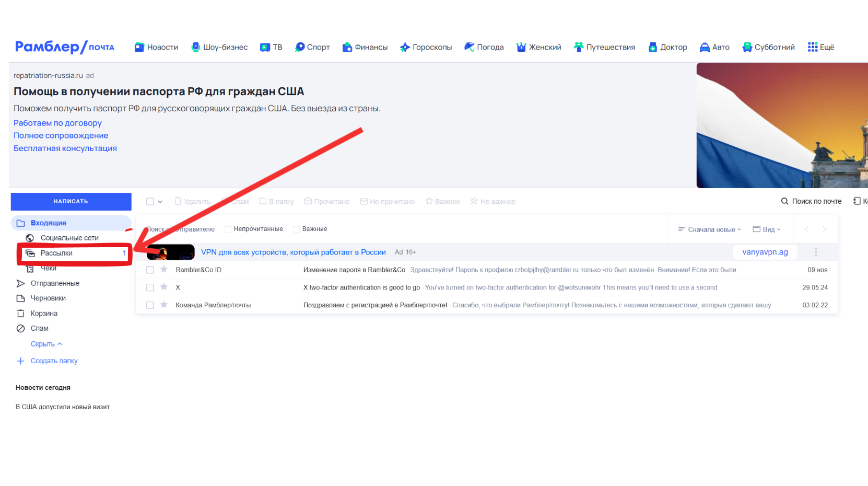Go to the Финансы section
The width and height of the screenshot is (868, 486).
(x=365, y=47)
